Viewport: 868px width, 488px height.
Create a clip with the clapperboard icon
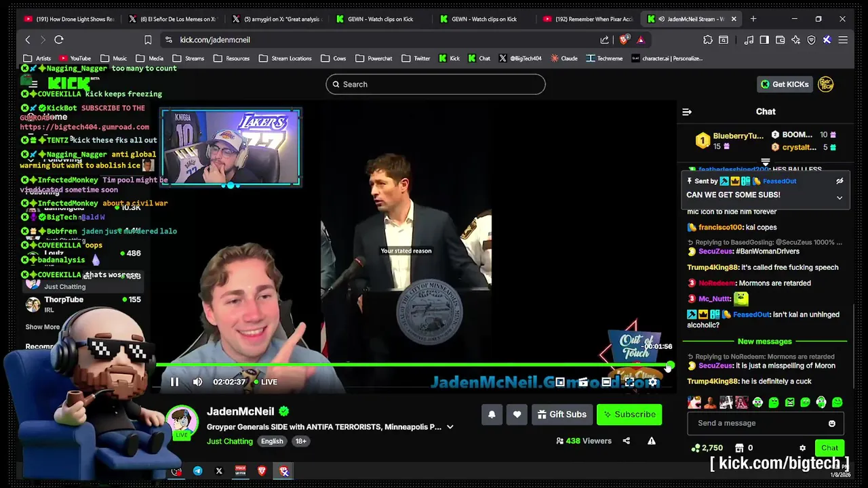pyautogui.click(x=583, y=382)
